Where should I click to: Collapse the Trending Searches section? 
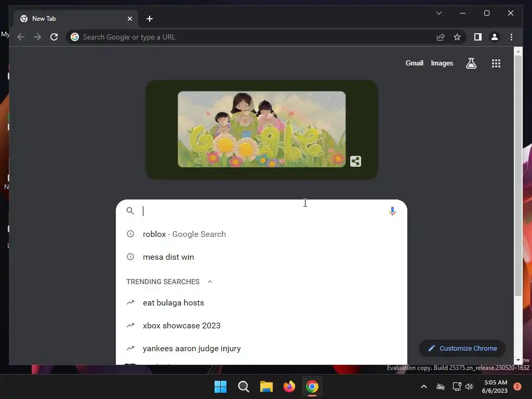(210, 282)
